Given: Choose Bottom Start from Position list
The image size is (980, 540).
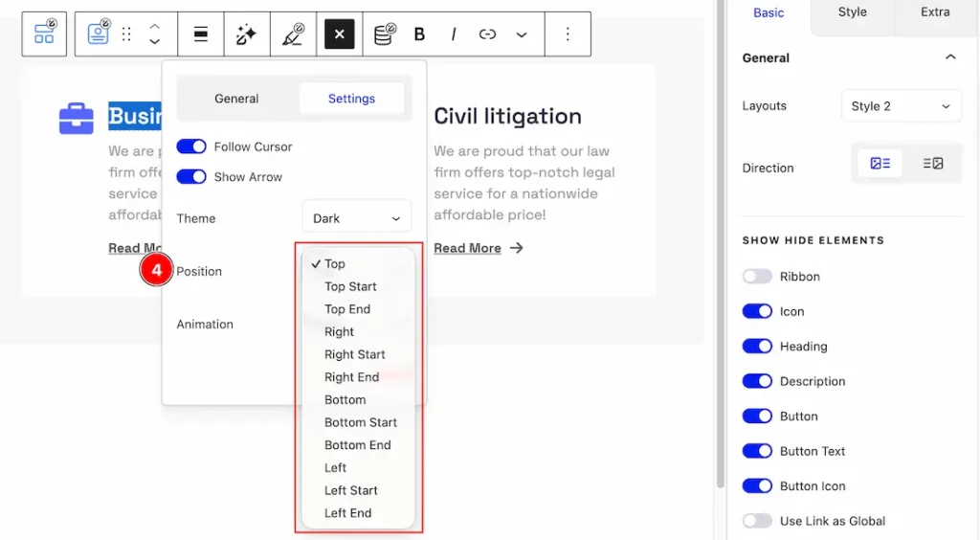Looking at the screenshot, I should pyautogui.click(x=360, y=422).
